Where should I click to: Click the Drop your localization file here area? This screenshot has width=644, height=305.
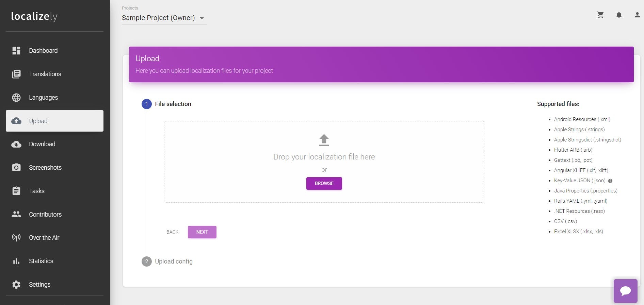click(324, 162)
